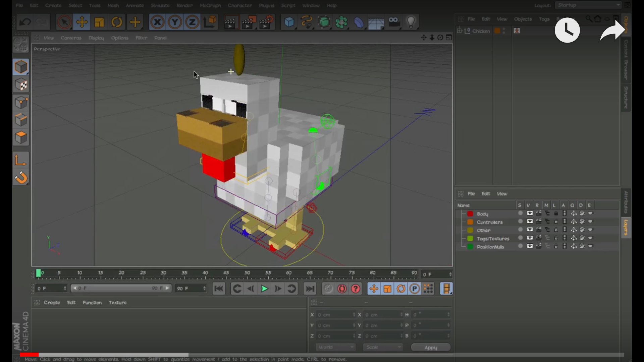Open the floor environment icon

376,22
